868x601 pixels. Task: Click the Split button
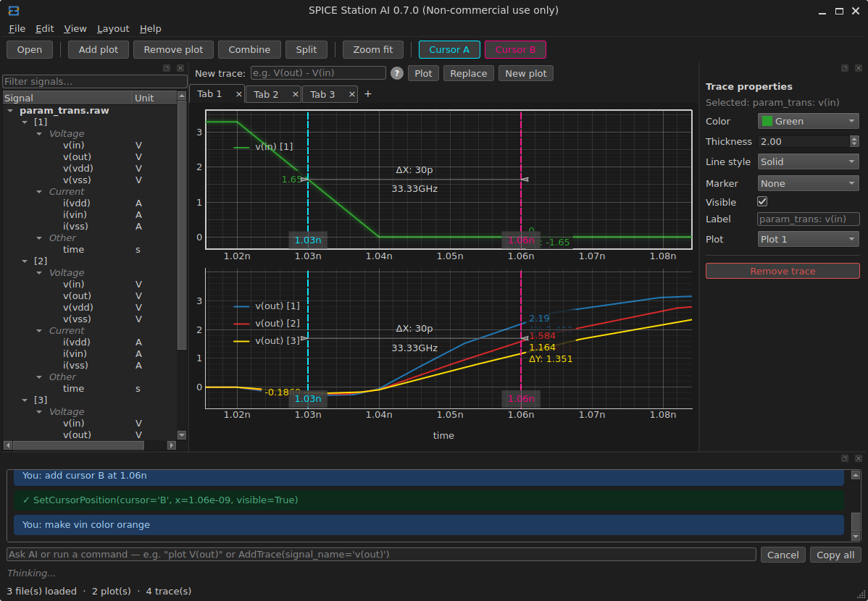[306, 49]
